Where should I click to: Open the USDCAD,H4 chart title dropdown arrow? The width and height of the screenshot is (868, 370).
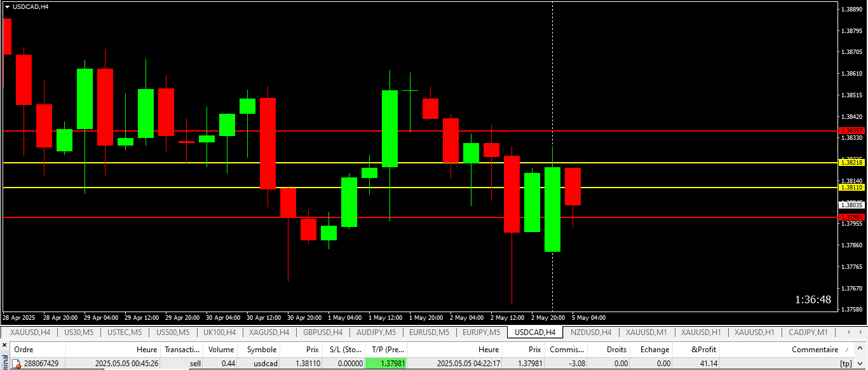pyautogui.click(x=7, y=6)
